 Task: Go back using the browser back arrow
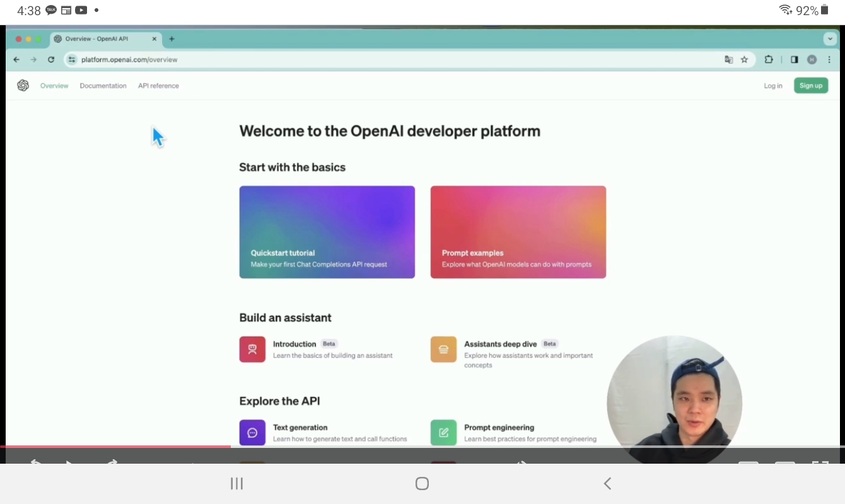pos(16,60)
